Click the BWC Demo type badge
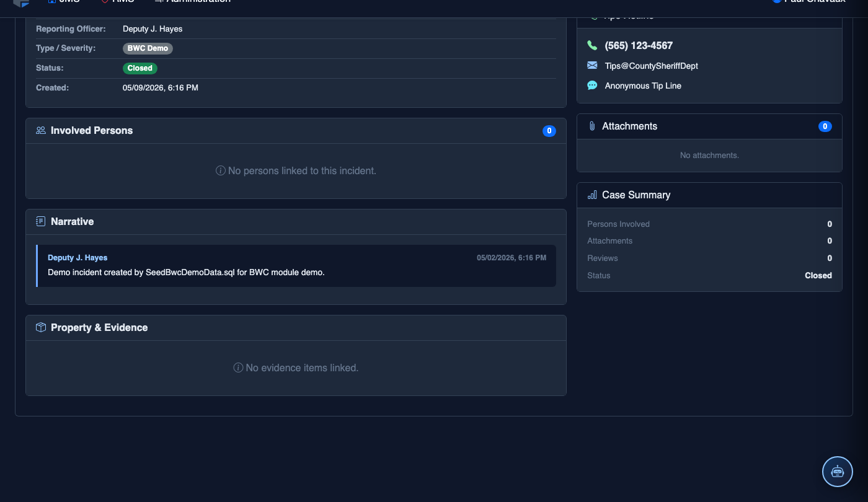The image size is (868, 502). pos(148,48)
